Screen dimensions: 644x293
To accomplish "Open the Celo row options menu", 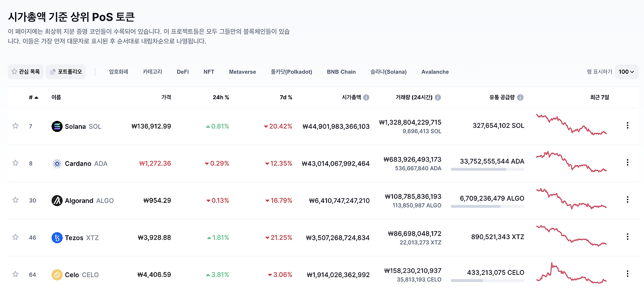I will 627,273.
